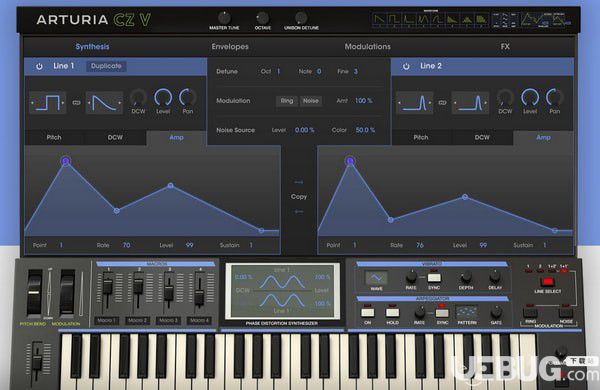Select the Line 2 Pitch envelope tab
This screenshot has height=390, width=600.
click(421, 137)
